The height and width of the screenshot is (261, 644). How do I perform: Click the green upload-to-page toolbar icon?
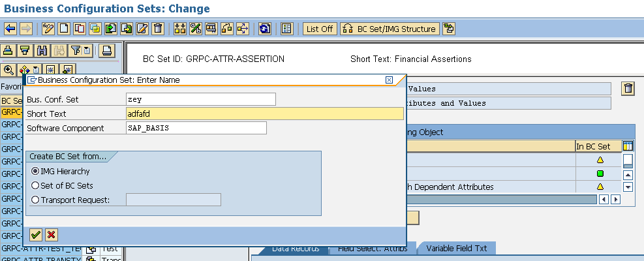click(x=111, y=29)
